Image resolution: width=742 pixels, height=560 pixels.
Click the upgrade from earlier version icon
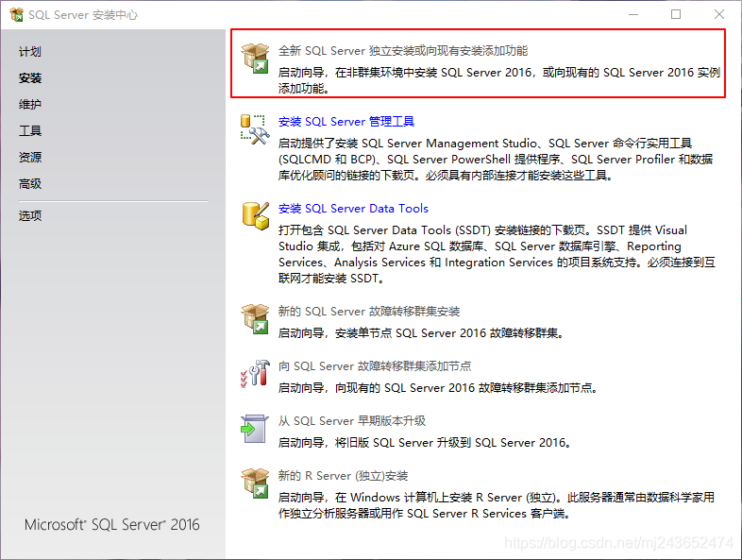254,429
